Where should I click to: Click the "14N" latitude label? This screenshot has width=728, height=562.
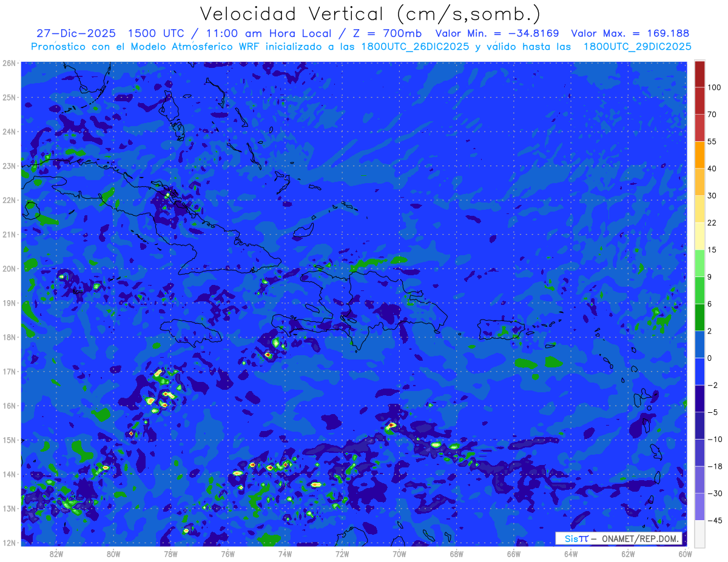tap(9, 474)
